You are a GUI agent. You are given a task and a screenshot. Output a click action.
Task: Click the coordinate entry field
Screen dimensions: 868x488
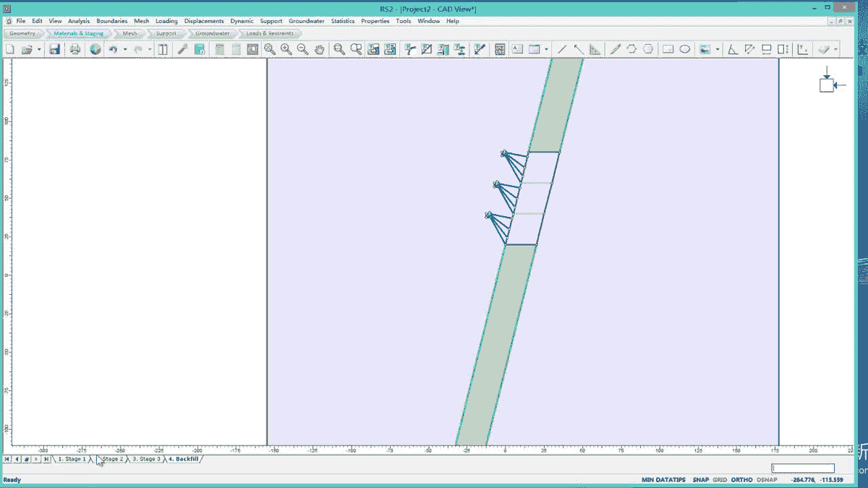point(803,468)
